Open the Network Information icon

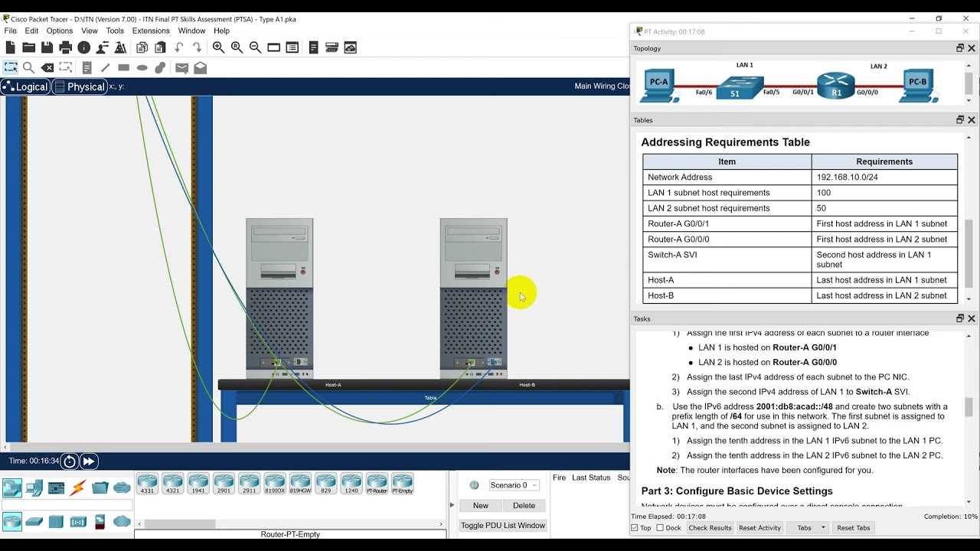[x=84, y=47]
